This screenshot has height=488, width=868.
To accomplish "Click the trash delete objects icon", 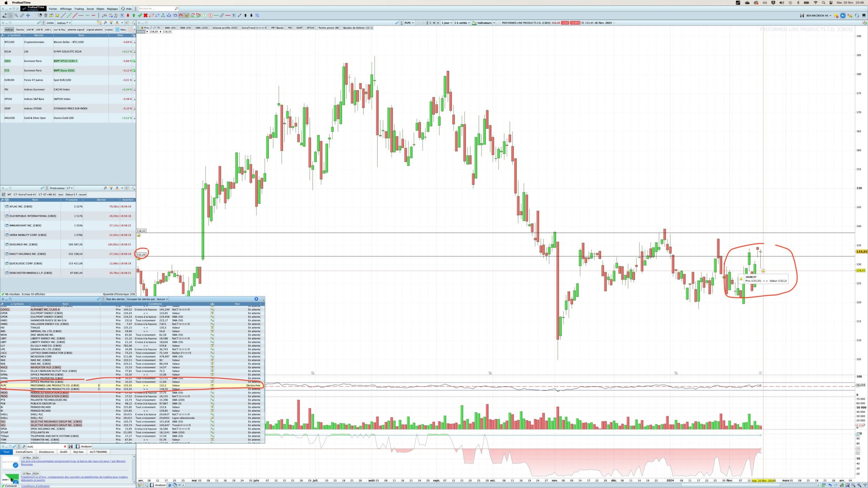I will (x=45, y=15).
